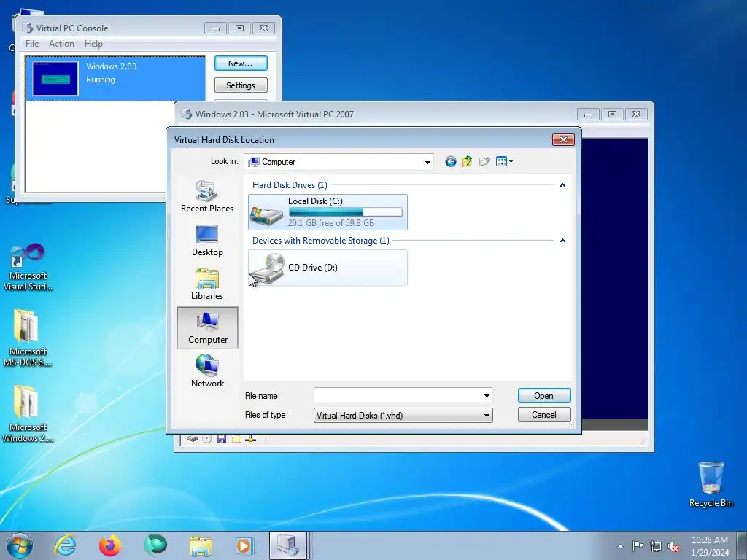Screen dimensions: 747x560
Task: Collapse the Hard Disk Drives group
Action: click(562, 185)
